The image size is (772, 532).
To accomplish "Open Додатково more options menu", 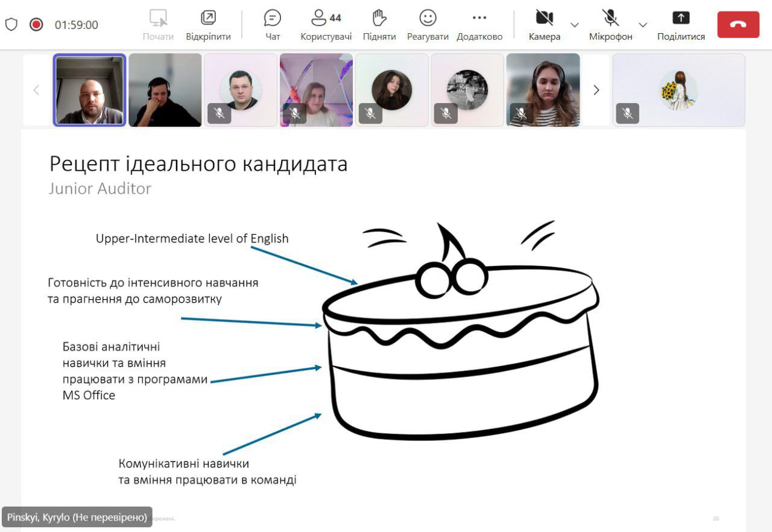I will (x=479, y=25).
